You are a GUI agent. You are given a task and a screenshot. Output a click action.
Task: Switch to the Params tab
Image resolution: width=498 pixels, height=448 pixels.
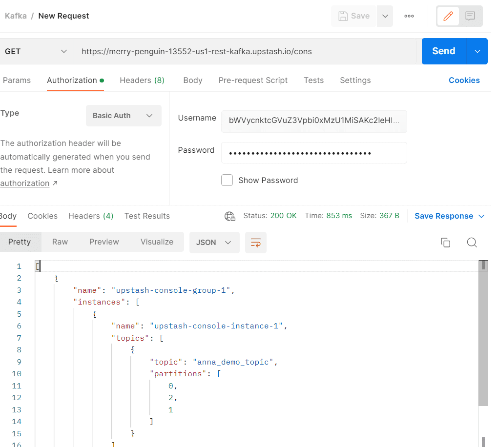click(17, 81)
